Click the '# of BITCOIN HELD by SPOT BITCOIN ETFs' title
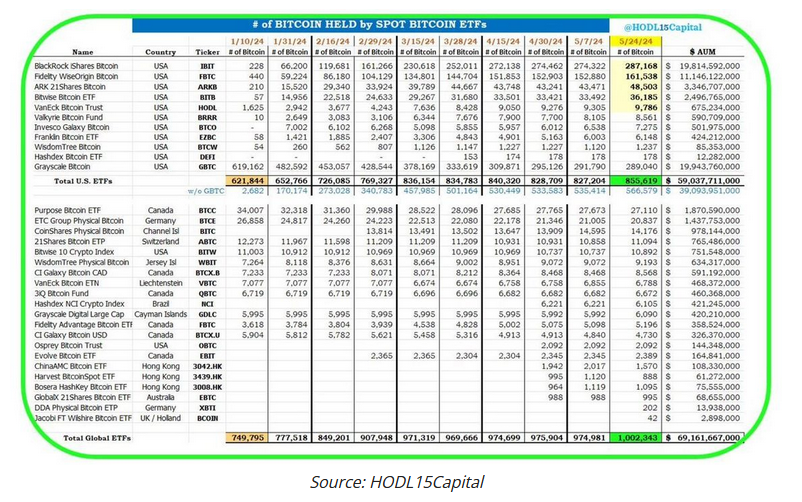Viewport: 802px width, 502px height. tap(370, 25)
